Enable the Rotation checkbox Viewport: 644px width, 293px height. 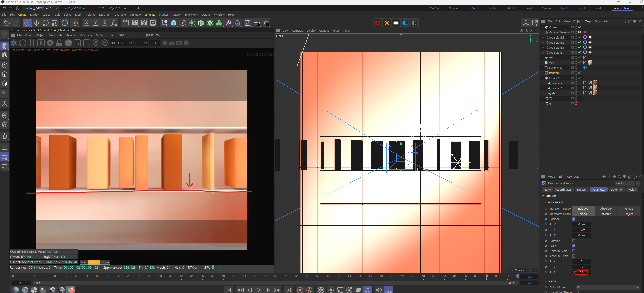tap(574, 241)
